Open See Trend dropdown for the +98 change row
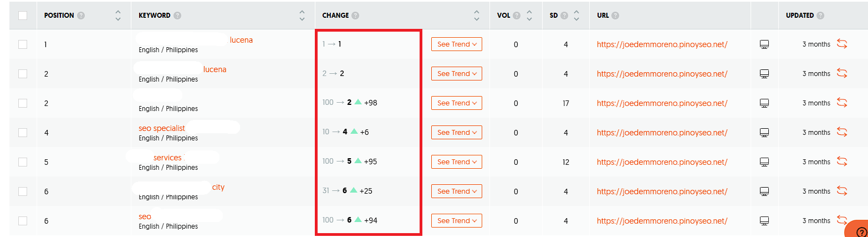The image size is (868, 237). tap(457, 103)
